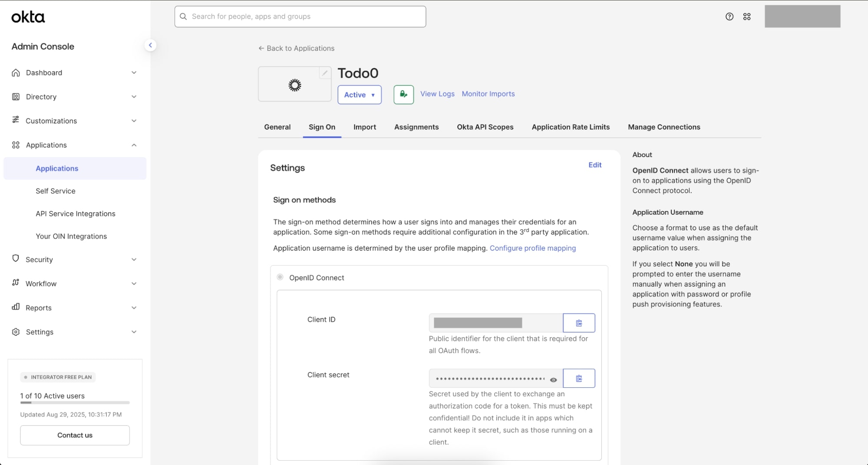Copy the Client ID using clipboard icon
868x465 pixels.
click(x=579, y=323)
